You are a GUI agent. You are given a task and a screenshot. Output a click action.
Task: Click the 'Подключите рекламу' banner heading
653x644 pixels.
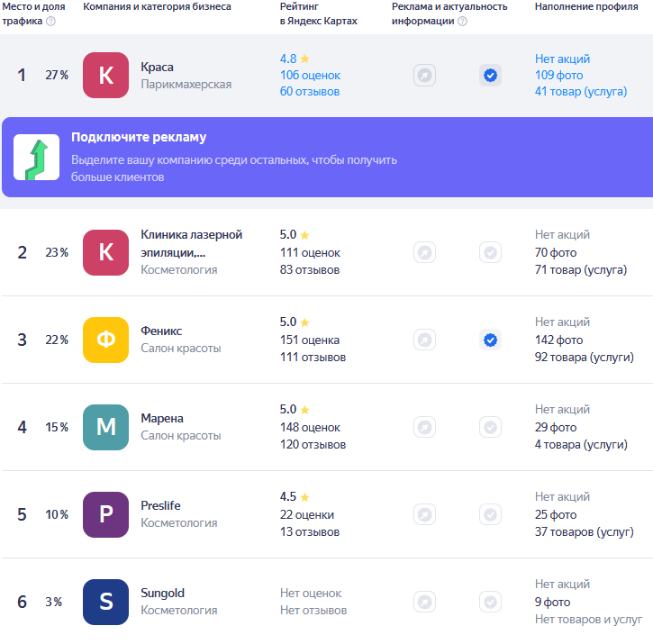coord(139,138)
